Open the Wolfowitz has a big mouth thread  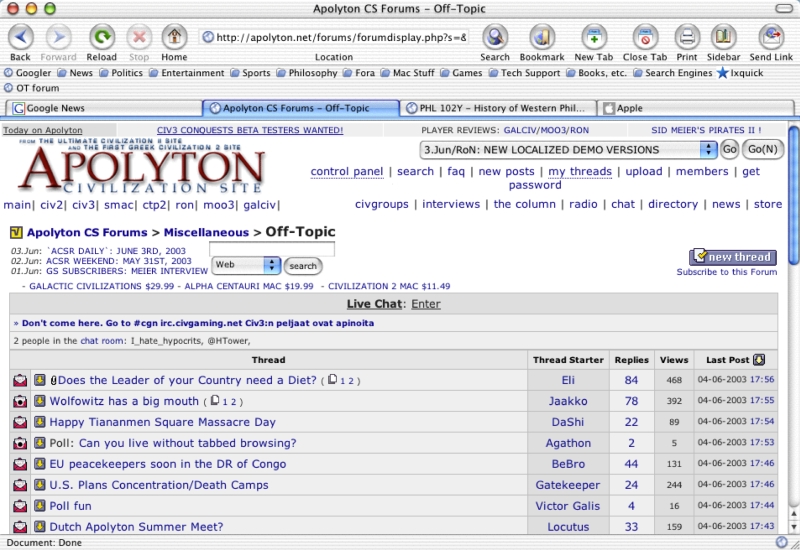coord(124,401)
